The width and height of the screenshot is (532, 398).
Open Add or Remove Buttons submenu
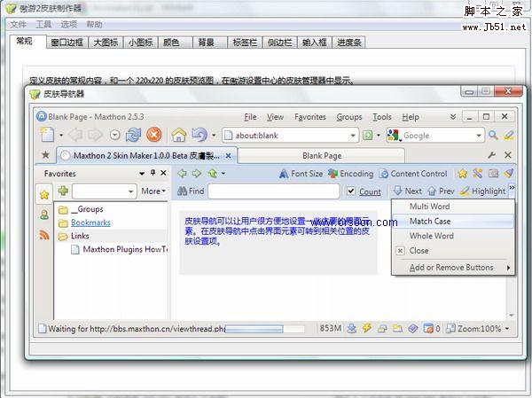[453, 268]
